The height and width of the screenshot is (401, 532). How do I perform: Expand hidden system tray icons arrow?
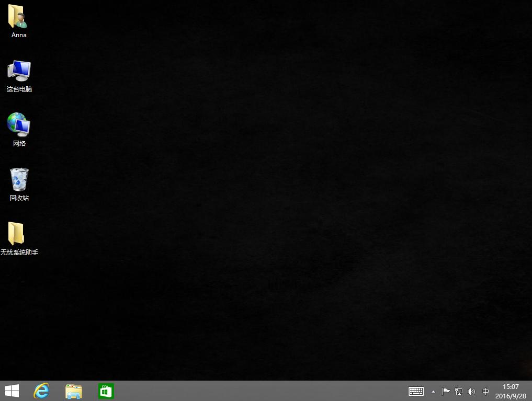point(433,391)
